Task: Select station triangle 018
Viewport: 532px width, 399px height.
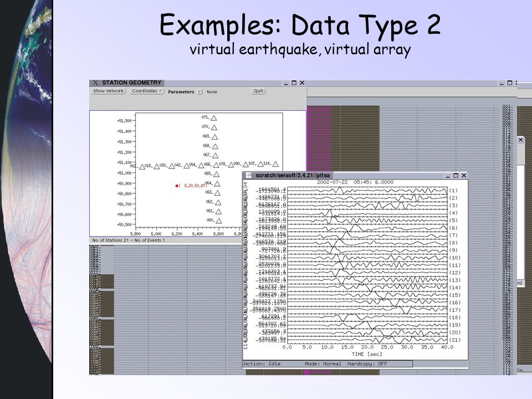Action: 157,166
